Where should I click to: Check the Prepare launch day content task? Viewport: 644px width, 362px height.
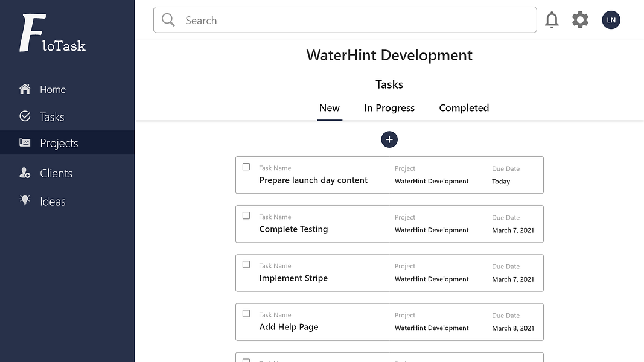tap(246, 167)
